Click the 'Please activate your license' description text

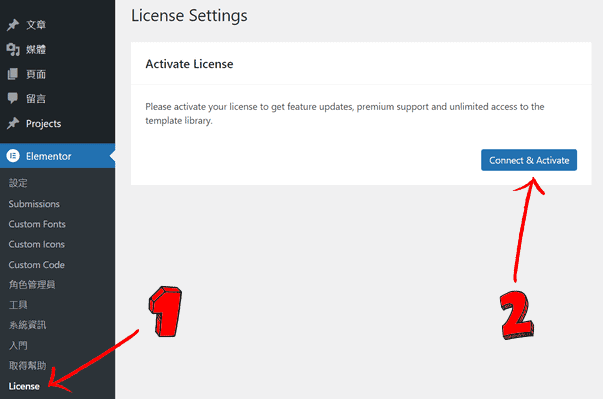point(345,113)
